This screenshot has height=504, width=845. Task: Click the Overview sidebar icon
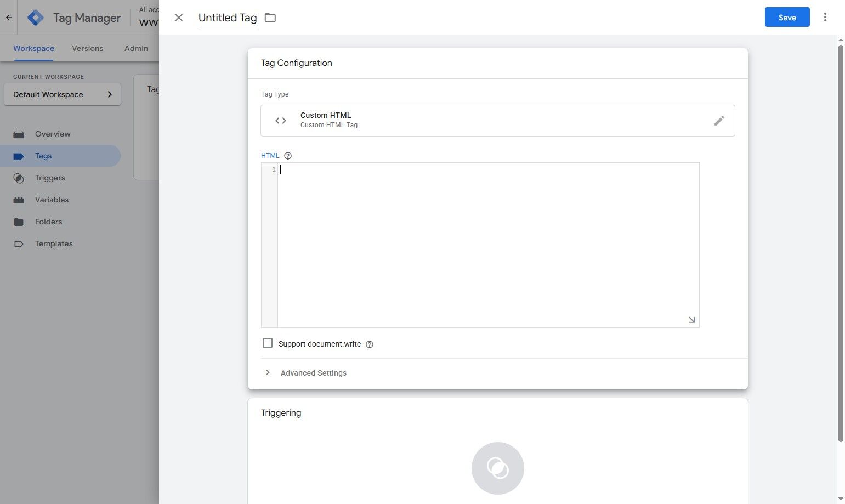coord(19,134)
